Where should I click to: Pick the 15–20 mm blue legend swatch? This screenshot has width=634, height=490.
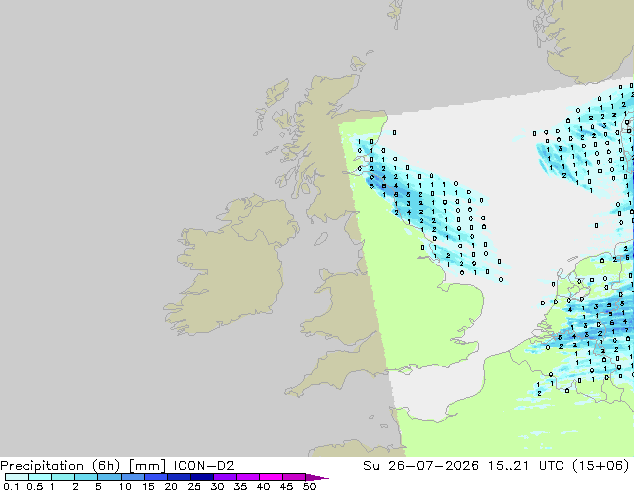coord(155,477)
